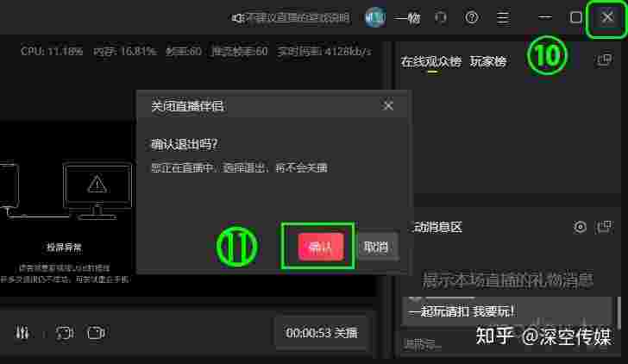
Task: Open settings gear of 互动消息区
Action: (580, 227)
